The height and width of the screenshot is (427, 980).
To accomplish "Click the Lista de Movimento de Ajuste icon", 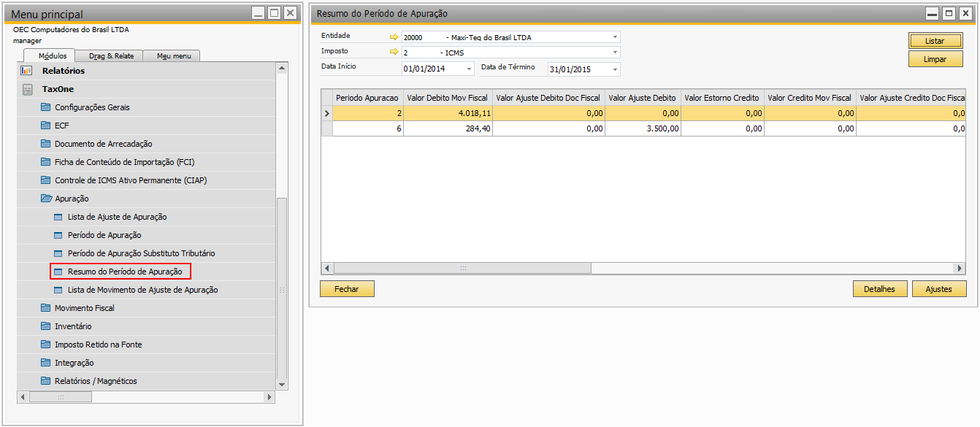I will 59,290.
